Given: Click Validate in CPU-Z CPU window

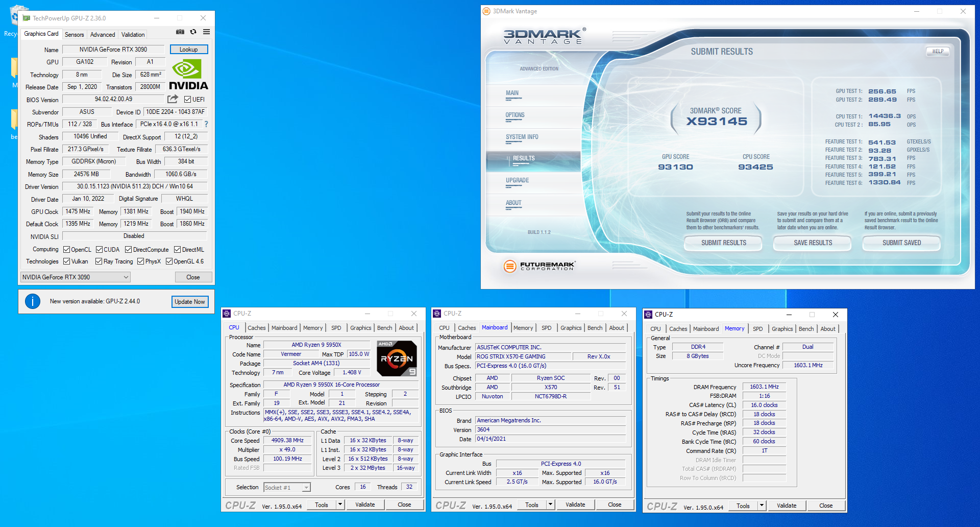Looking at the screenshot, I should 365,505.
